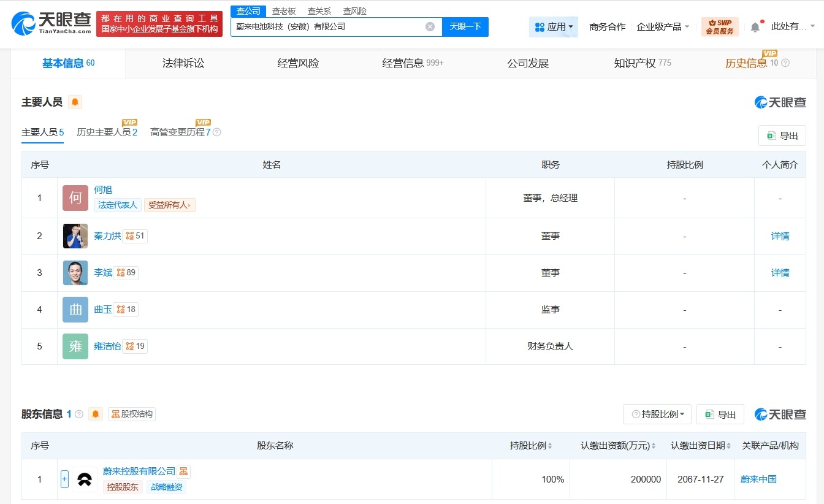Clear the search box using the X icon
The image size is (824, 504).
430,26
